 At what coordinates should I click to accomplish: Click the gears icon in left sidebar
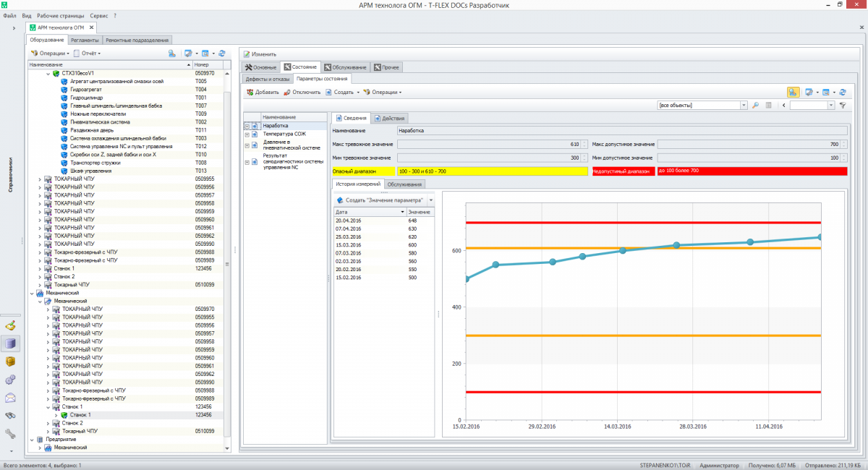coord(10,380)
